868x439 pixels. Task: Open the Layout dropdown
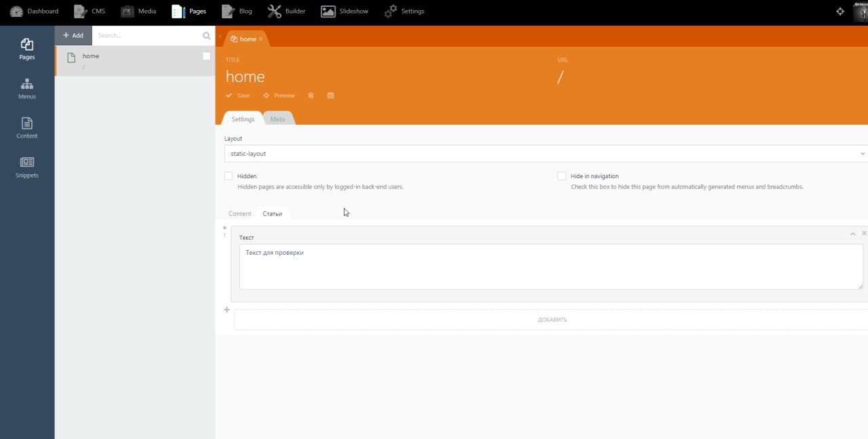pos(546,154)
